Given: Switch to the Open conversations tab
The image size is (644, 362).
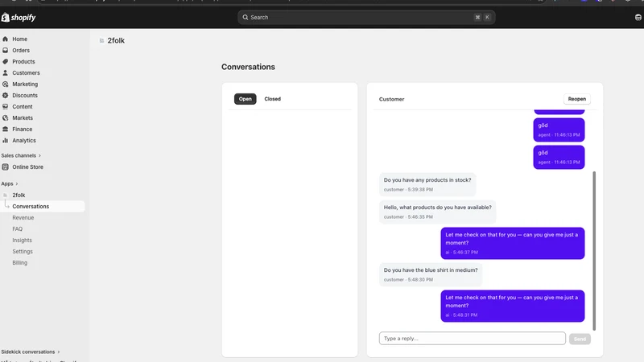Looking at the screenshot, I should point(246,99).
